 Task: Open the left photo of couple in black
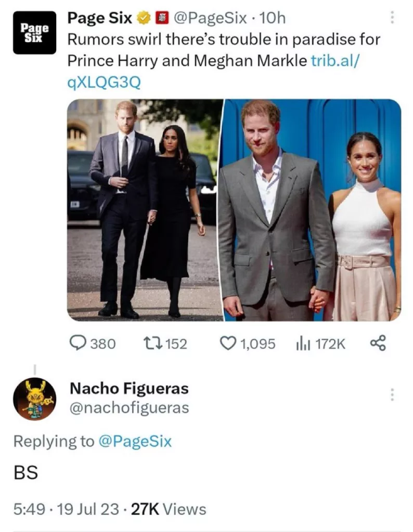pos(145,210)
